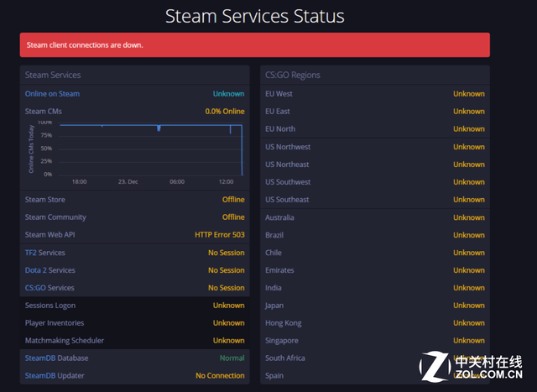Click the Steam Community row label

click(55, 217)
